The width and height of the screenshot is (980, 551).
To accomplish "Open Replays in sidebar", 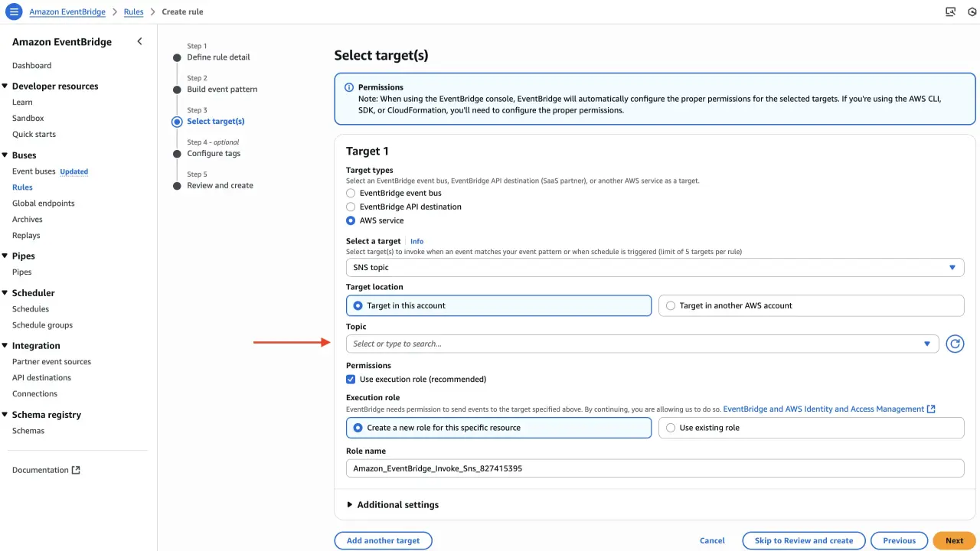I will pyautogui.click(x=26, y=236).
